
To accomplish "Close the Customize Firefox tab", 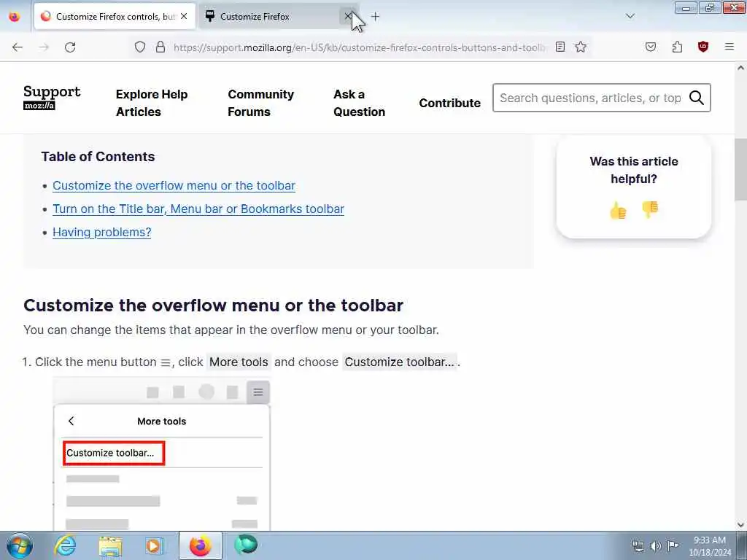I will tap(348, 17).
